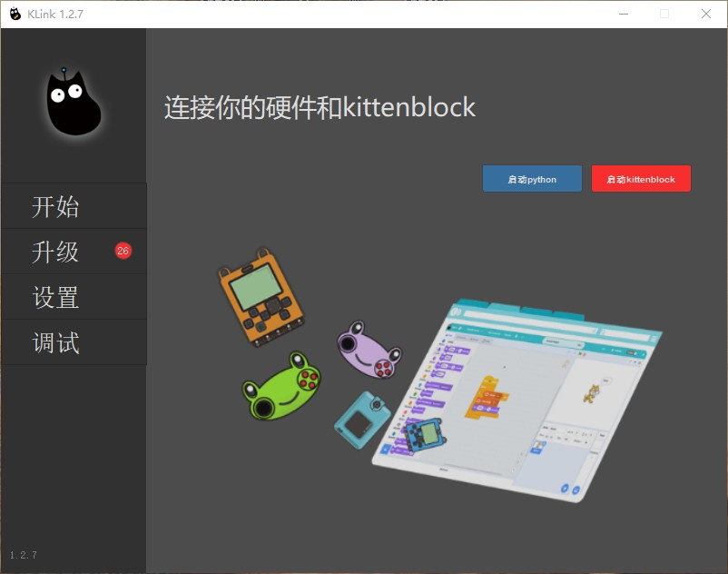Open the 设置 sidebar tab
The image size is (728, 574).
tap(74, 297)
